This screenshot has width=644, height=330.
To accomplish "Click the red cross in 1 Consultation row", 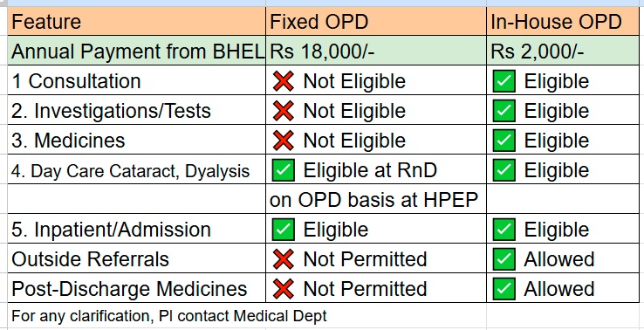I will 283,81.
